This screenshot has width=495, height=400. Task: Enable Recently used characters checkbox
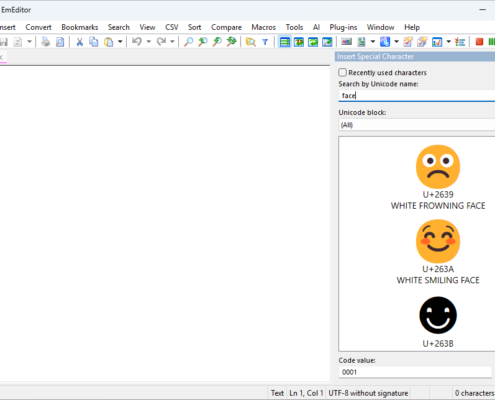tap(342, 72)
